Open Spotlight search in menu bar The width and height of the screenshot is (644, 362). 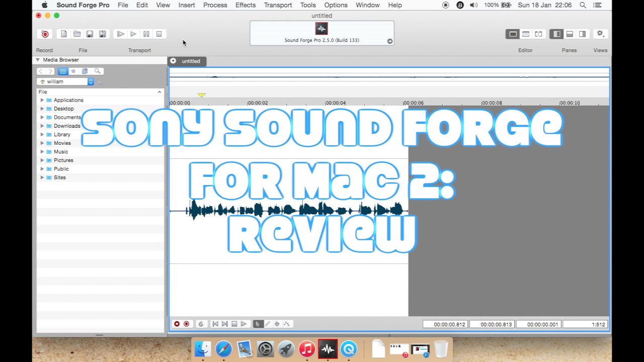(583, 5)
